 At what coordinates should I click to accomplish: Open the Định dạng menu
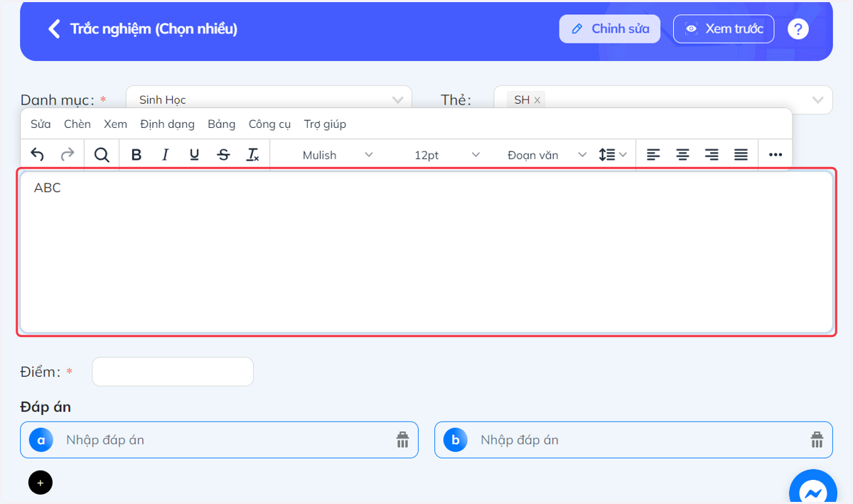(x=167, y=124)
